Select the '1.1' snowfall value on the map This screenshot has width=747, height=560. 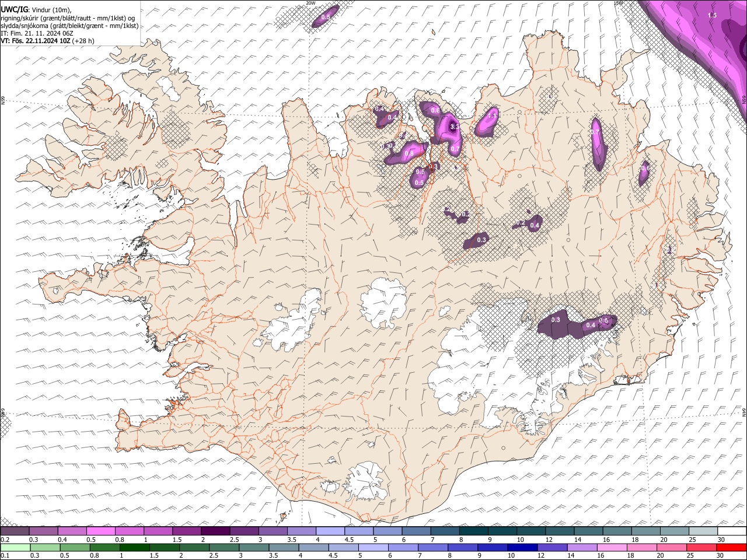[492, 116]
